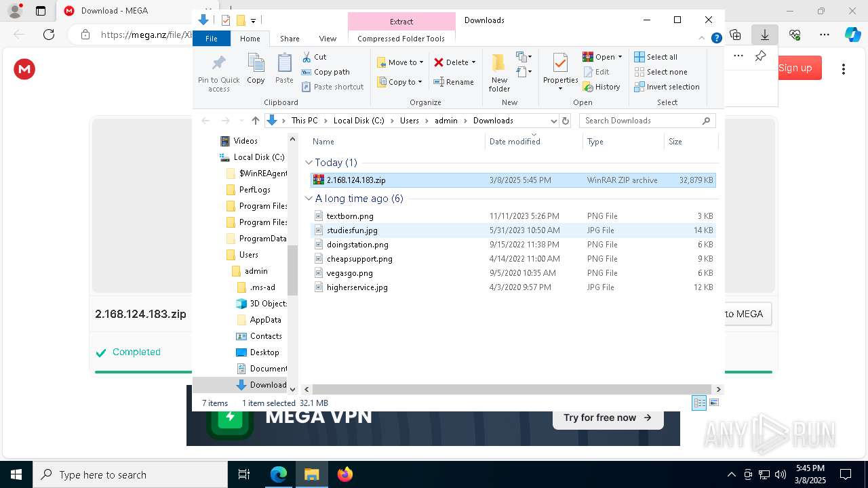Collapse the Today (1) group
This screenshot has height=488, width=868.
[309, 163]
